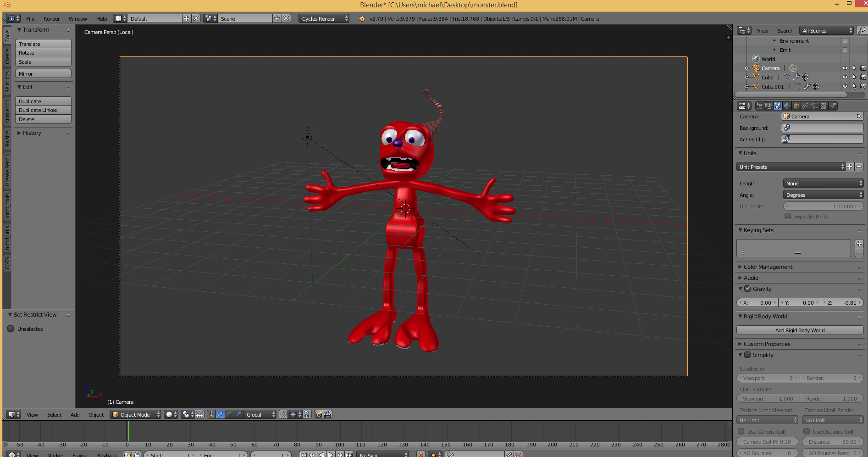
Task: Enable Use Distance Cull checkbox
Action: pyautogui.click(x=807, y=431)
